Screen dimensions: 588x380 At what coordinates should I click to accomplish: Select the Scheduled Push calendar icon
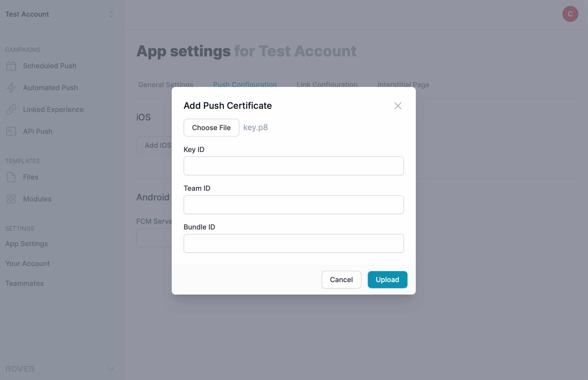[11, 66]
